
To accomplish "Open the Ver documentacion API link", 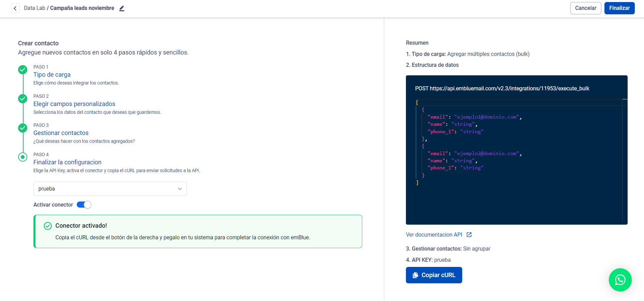I will 434,235.
